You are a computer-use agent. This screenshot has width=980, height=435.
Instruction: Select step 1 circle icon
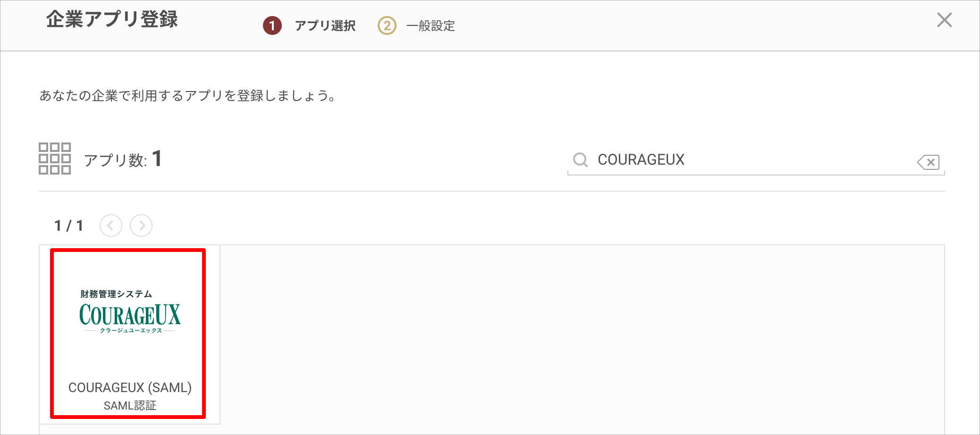pos(272,25)
